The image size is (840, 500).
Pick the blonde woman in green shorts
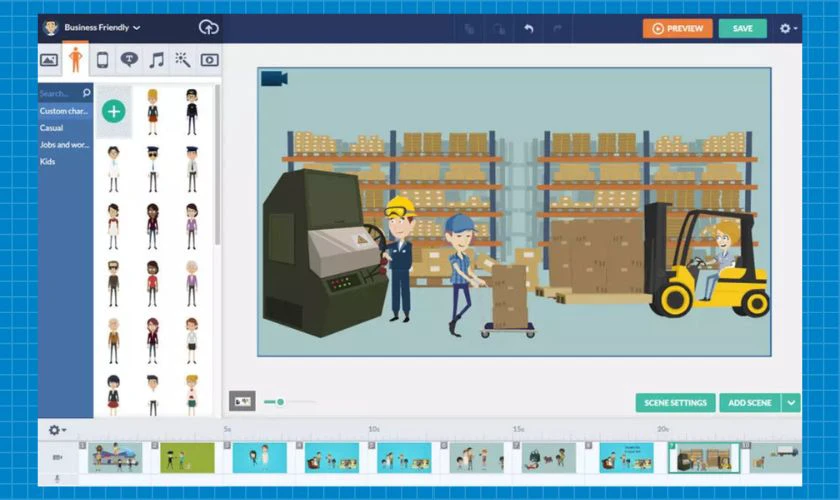click(x=192, y=395)
